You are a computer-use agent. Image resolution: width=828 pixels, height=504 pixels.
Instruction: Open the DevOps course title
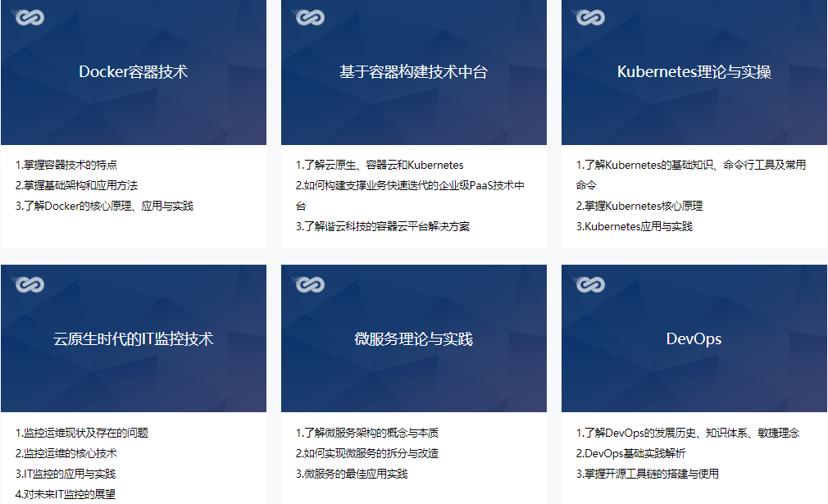coord(694,339)
